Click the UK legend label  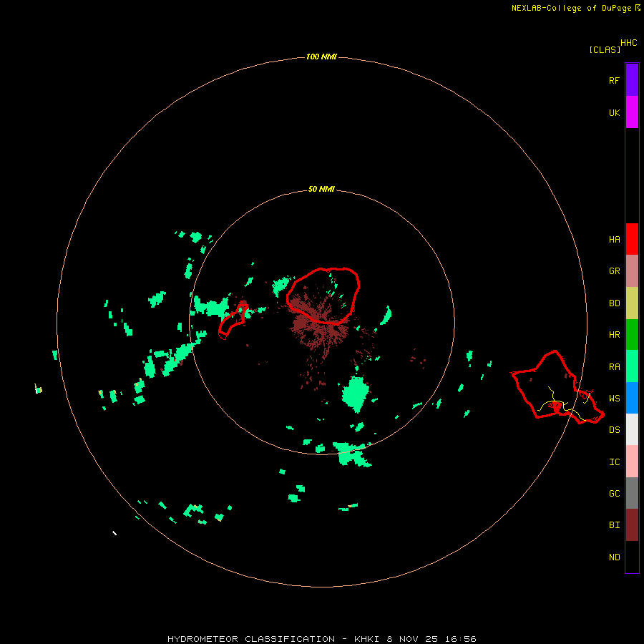point(614,113)
